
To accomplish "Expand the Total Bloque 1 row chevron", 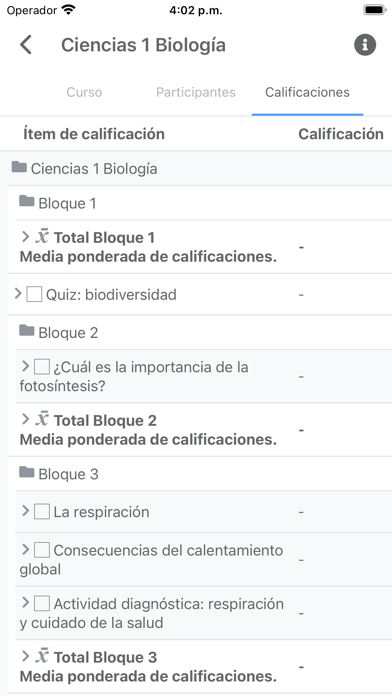I will tap(25, 237).
